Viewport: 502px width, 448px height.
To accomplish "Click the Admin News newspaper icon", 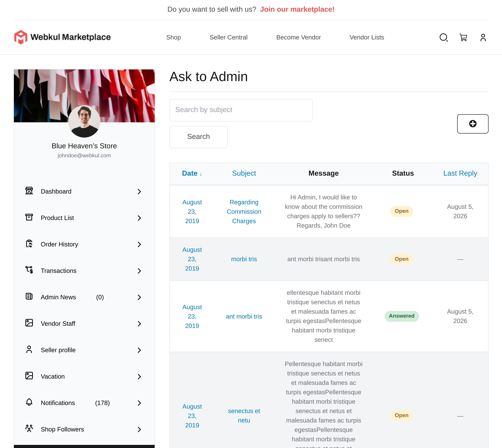I will pos(29,296).
